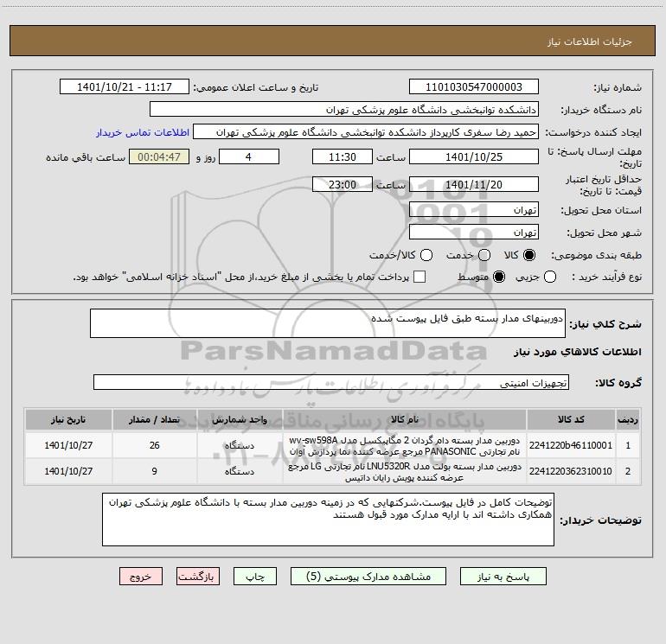Click the خروج exit button
Screen dimensions: 666x644
[141, 577]
